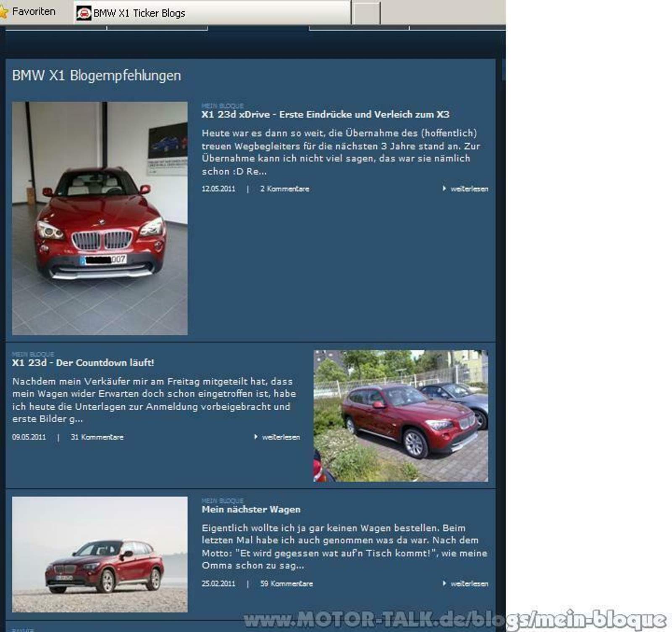Select the BMW X1 Ticker Blogs tab

click(x=212, y=13)
